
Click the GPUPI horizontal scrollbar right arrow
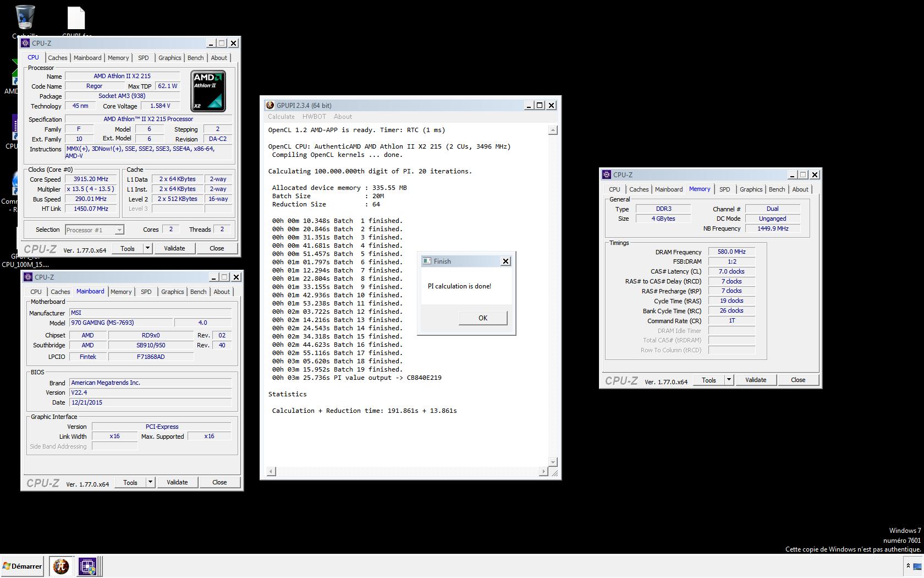(x=543, y=471)
